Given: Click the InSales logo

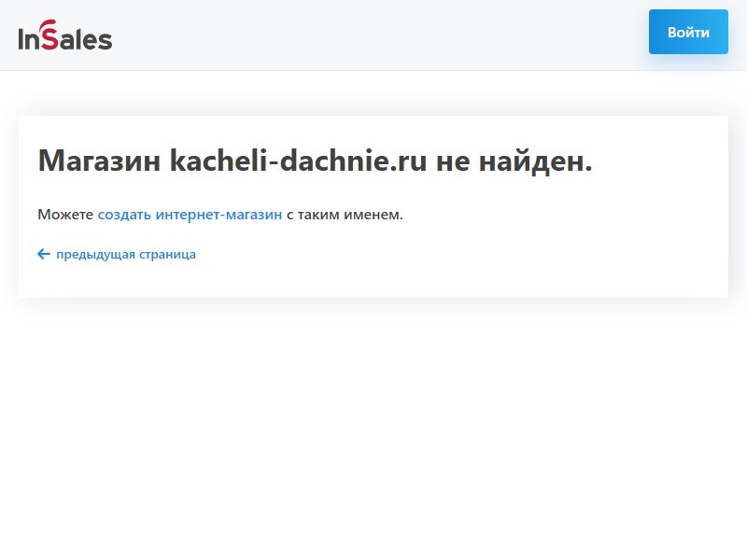Looking at the screenshot, I should [x=65, y=35].
